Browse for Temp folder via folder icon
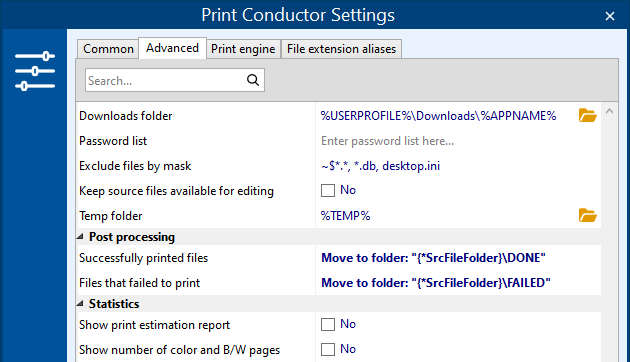Screen dimensions: 630x362 pos(587,216)
